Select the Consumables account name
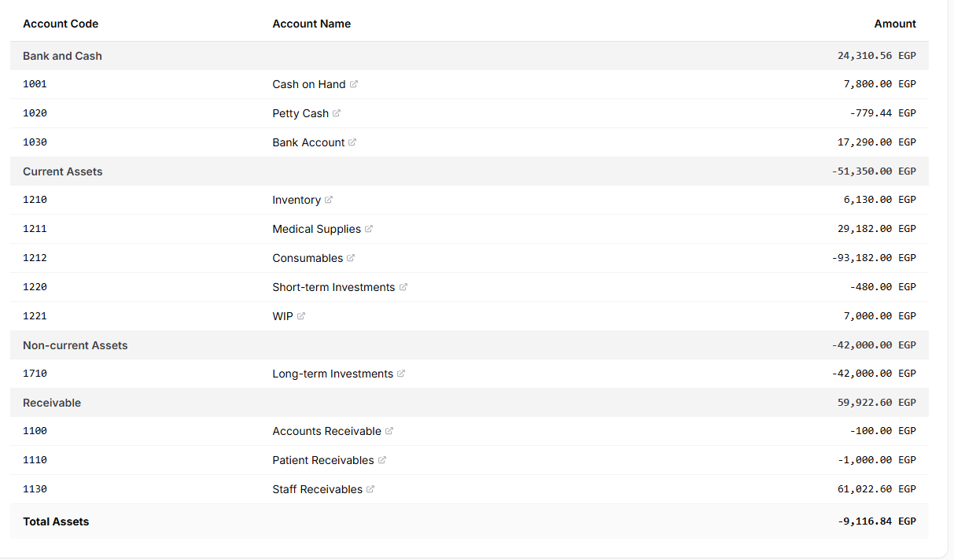 [308, 258]
